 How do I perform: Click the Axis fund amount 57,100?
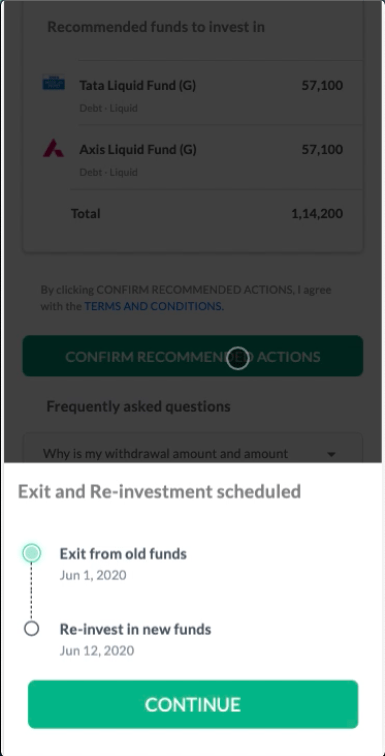click(322, 149)
